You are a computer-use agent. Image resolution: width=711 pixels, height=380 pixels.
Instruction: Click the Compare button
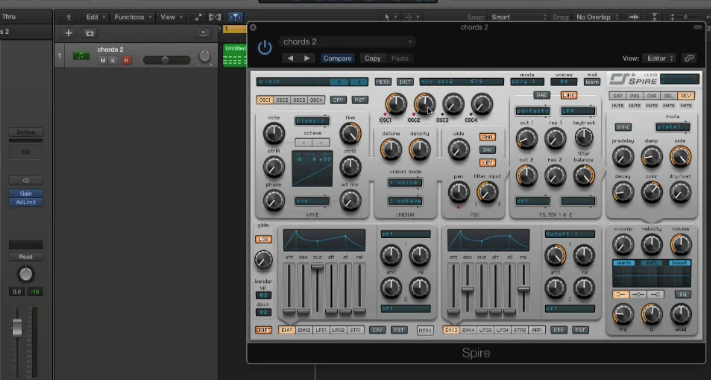tap(337, 58)
